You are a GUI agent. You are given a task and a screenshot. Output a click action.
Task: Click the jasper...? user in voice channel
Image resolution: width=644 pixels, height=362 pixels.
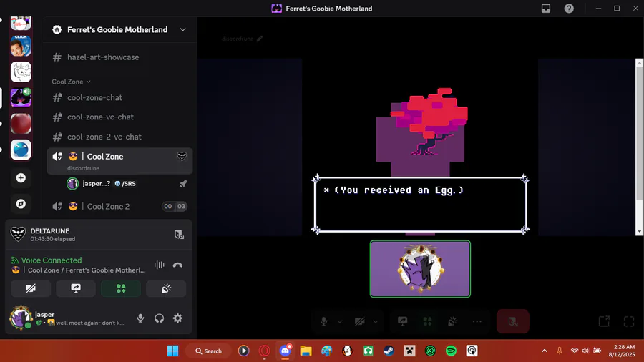click(97, 183)
